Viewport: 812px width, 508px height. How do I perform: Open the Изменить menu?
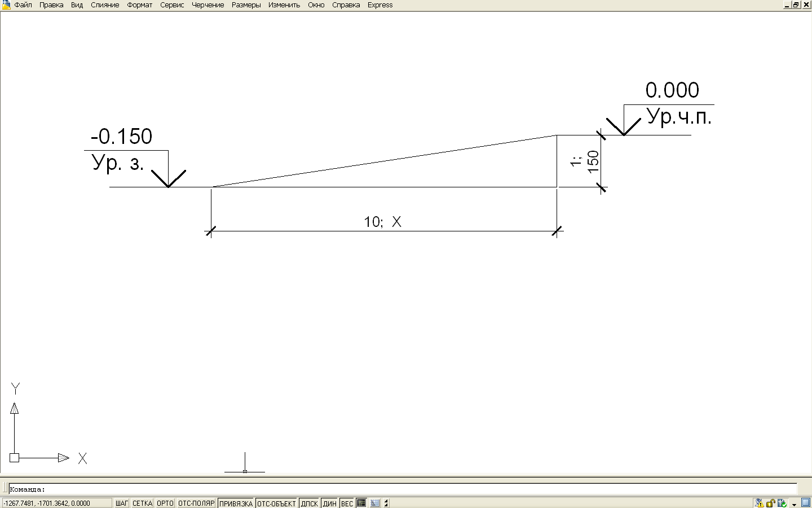tap(284, 5)
